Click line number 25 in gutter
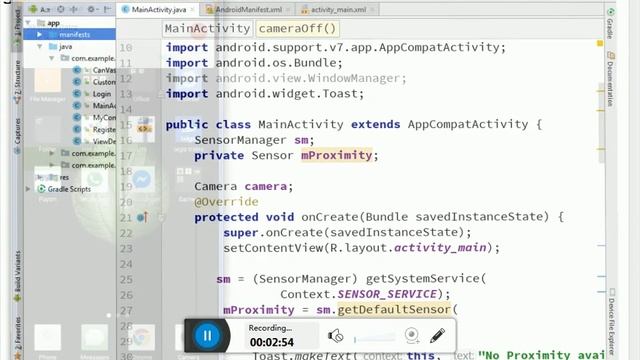Image resolution: width=640 pixels, height=360 pixels. 126,280
